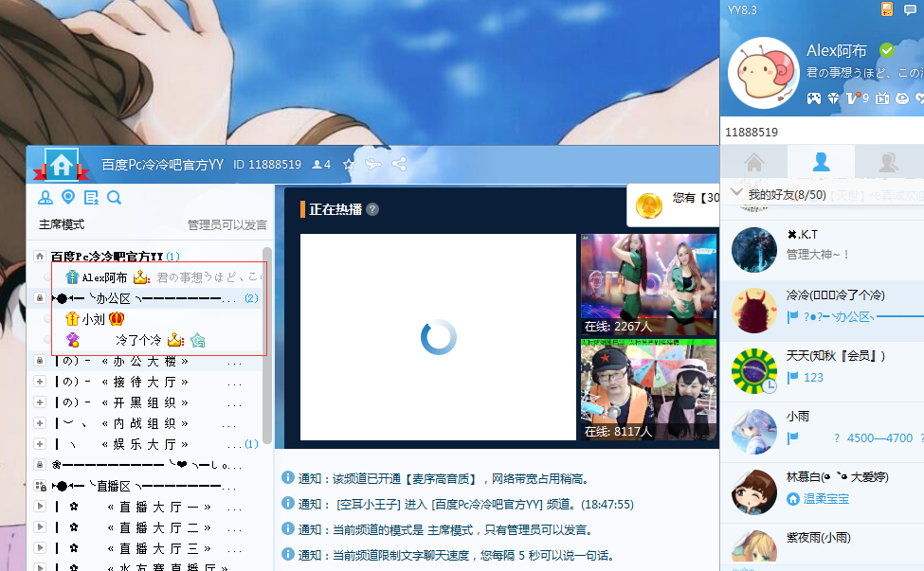Select the friends tab with blue person icon

(x=821, y=161)
